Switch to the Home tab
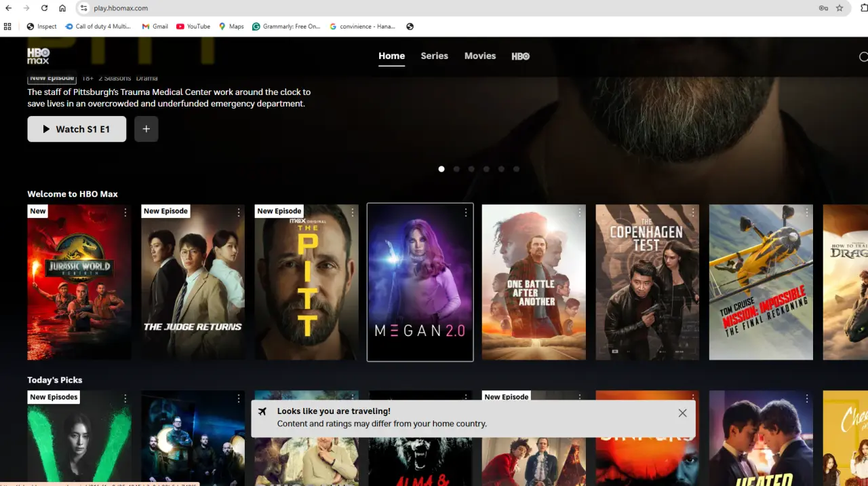The image size is (868, 486). click(x=391, y=56)
